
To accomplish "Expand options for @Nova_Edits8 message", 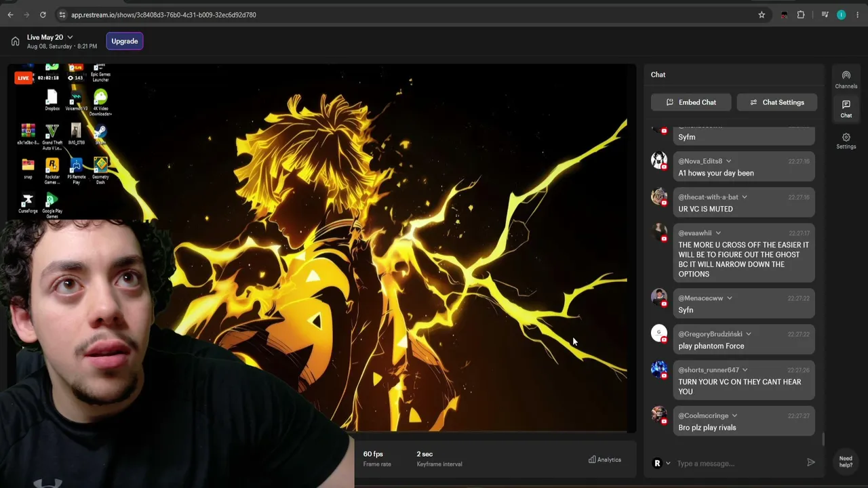I will [729, 161].
